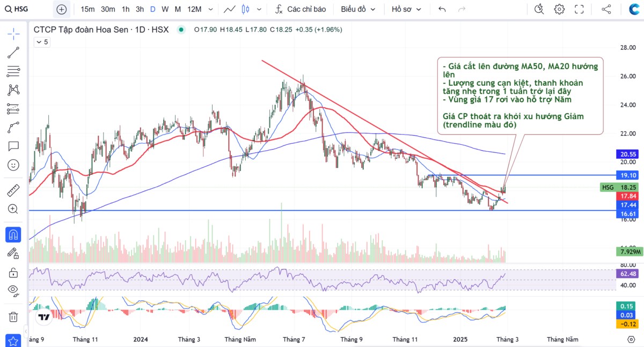Viewport: 644px width, 347px height.
Task: Open the quick search lightning magnifier
Action: tap(539, 9)
